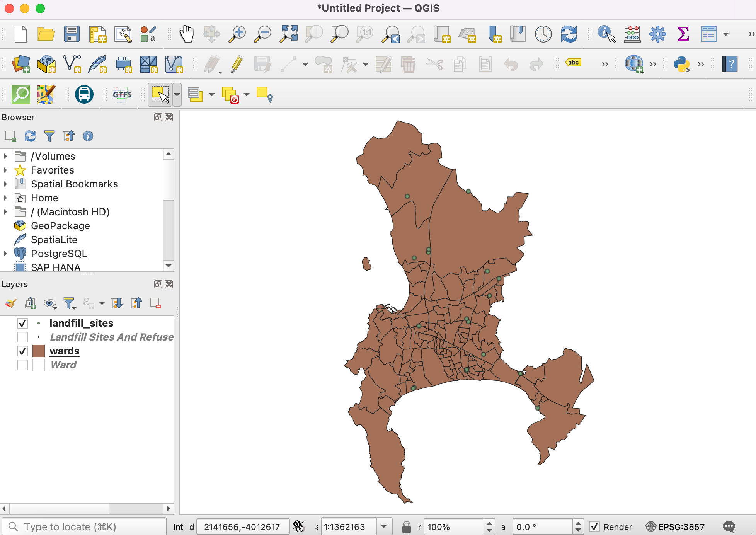Select the Pan Map hand tool
The height and width of the screenshot is (535, 756).
point(186,34)
